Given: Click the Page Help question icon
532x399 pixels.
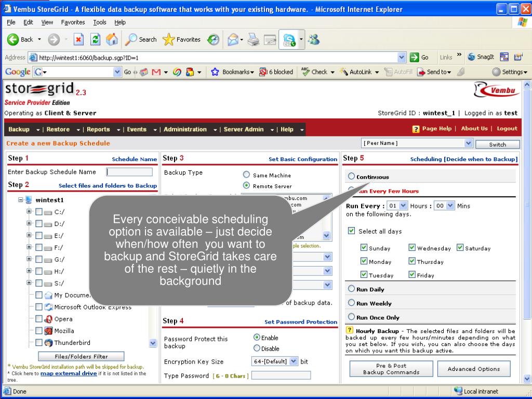Looking at the screenshot, I should point(416,129).
